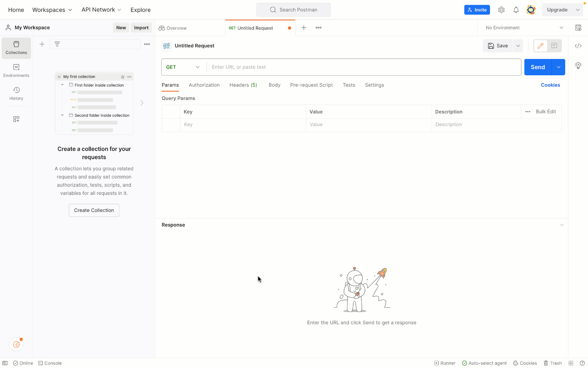Image resolution: width=588 pixels, height=368 pixels.
Task: Switch to the Body tab
Action: pyautogui.click(x=274, y=85)
